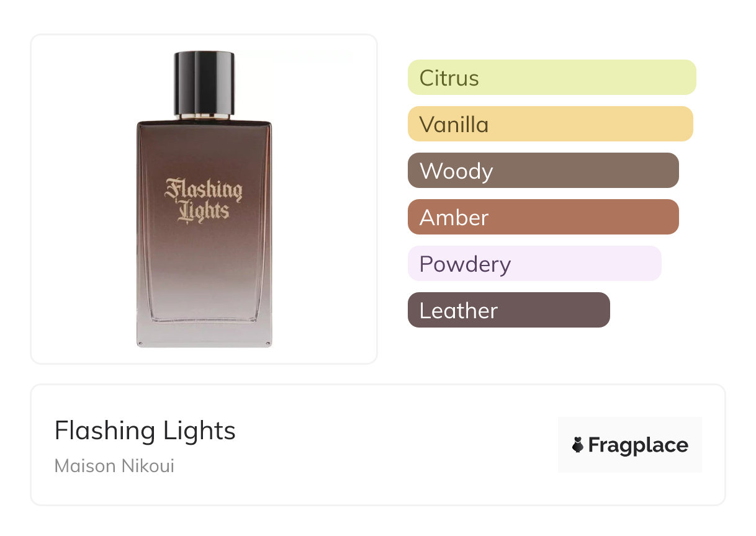Select the Vanilla accord bar

(x=550, y=124)
